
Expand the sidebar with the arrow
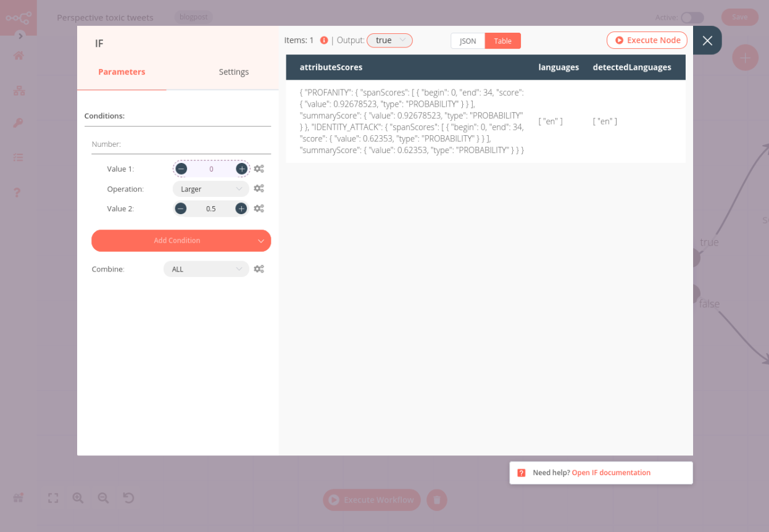point(20,36)
